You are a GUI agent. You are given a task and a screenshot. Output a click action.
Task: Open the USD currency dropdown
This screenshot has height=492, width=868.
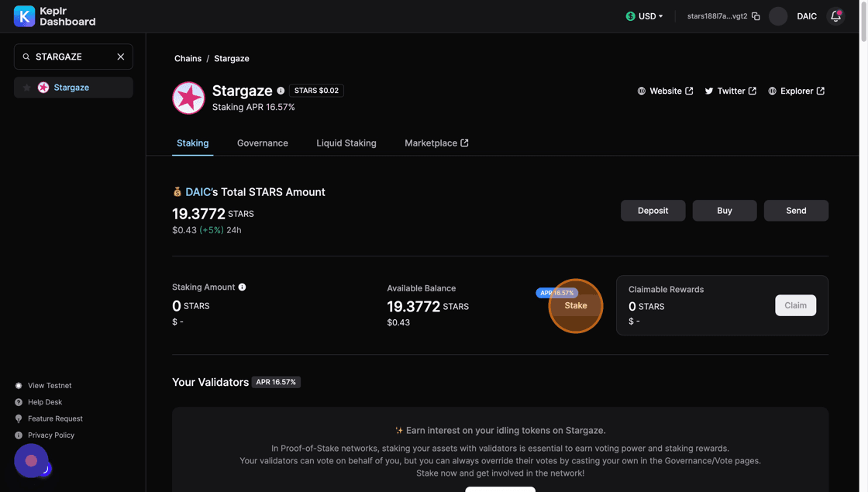click(x=645, y=16)
